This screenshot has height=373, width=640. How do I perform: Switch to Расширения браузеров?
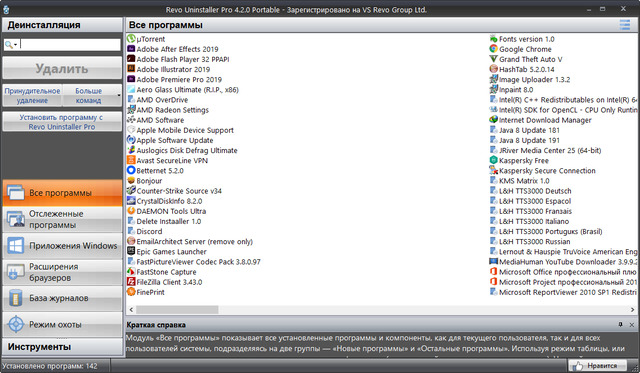tap(62, 272)
